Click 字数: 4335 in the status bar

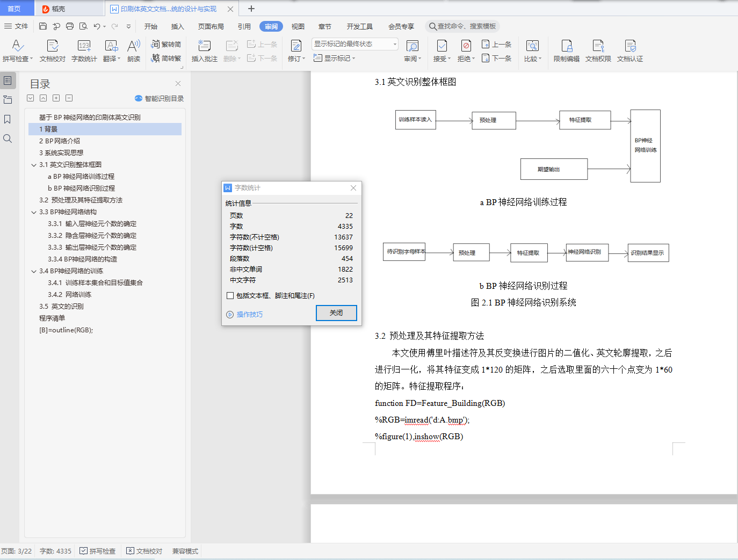pos(55,551)
